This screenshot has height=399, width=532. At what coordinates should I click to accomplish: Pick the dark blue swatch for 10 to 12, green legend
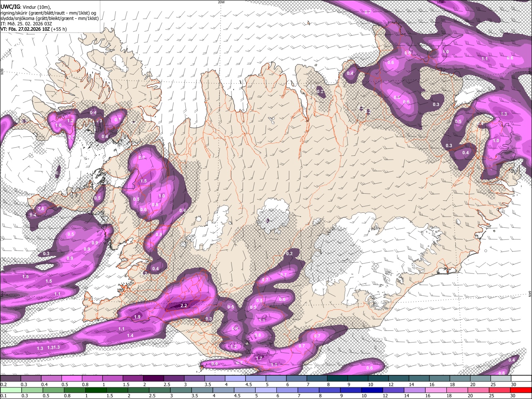(372, 390)
